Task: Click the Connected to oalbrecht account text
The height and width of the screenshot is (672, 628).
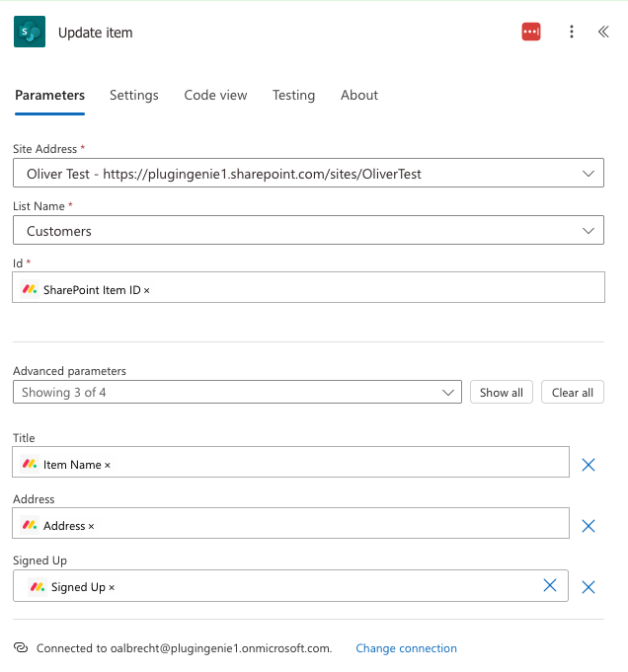Action: tap(185, 648)
